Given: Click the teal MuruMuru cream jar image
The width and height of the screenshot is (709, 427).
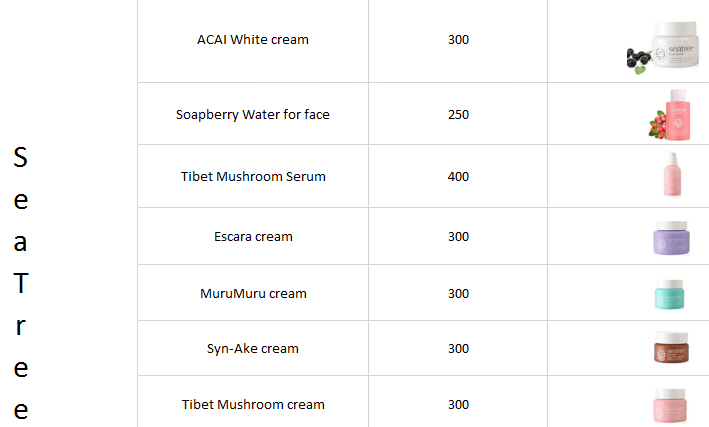Looking at the screenshot, I should [x=670, y=294].
